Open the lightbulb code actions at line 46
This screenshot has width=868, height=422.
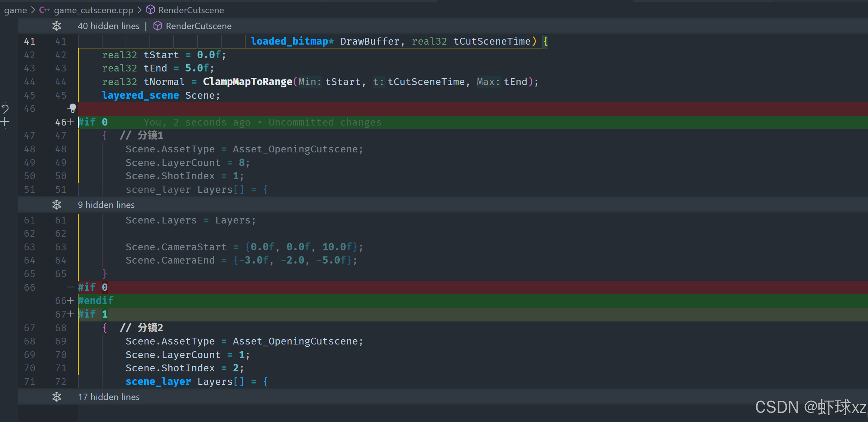click(72, 109)
